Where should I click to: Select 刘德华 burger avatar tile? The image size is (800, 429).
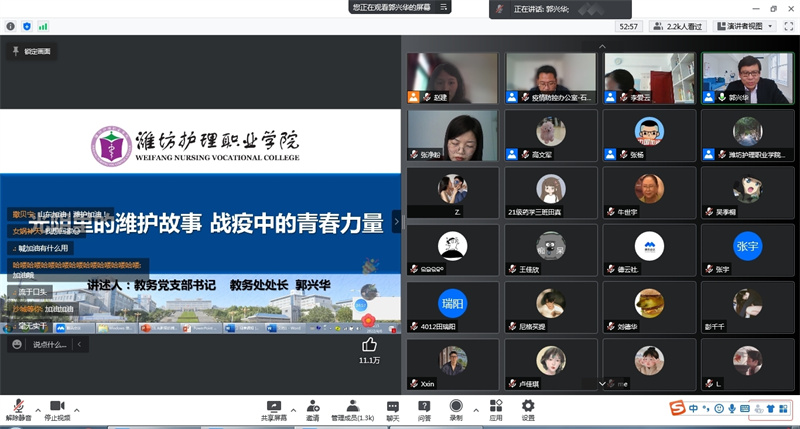649,308
